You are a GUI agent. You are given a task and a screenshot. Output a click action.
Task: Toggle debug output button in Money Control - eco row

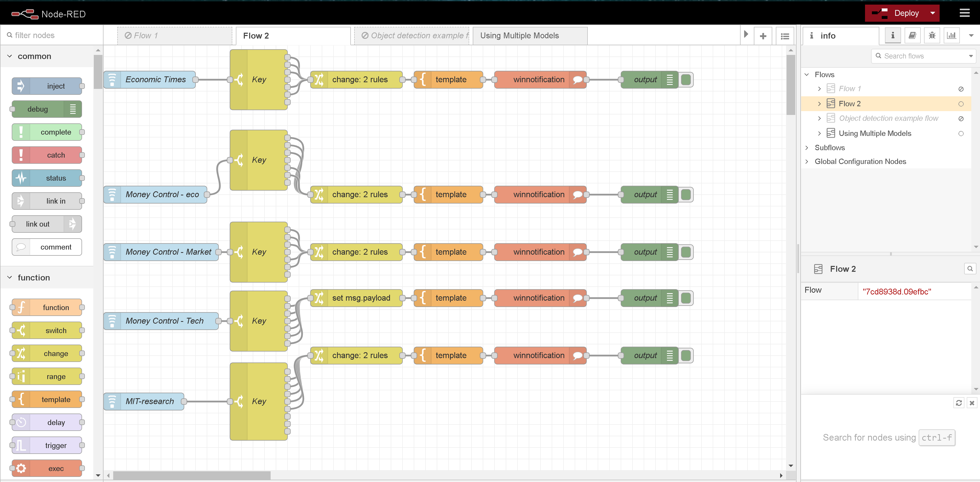pos(686,195)
